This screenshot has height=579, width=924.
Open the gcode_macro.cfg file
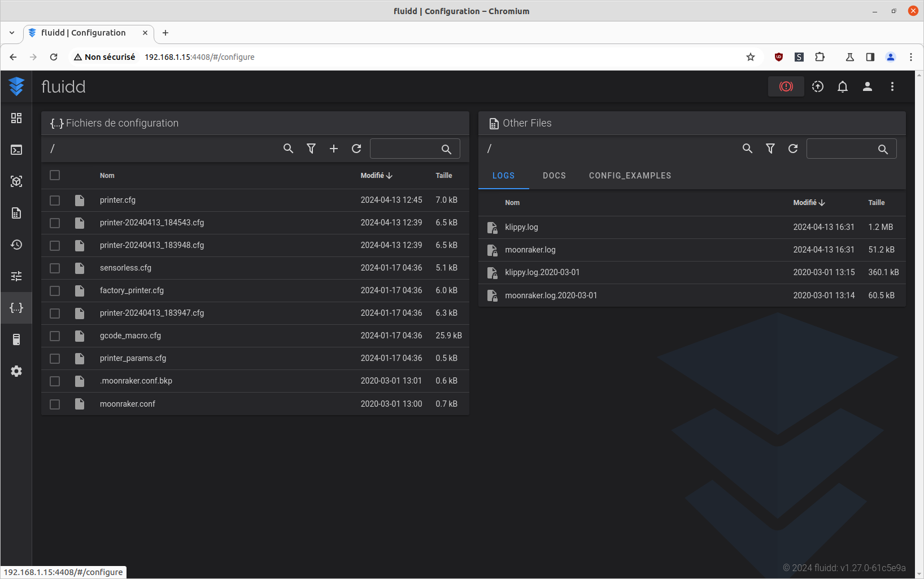coord(130,336)
